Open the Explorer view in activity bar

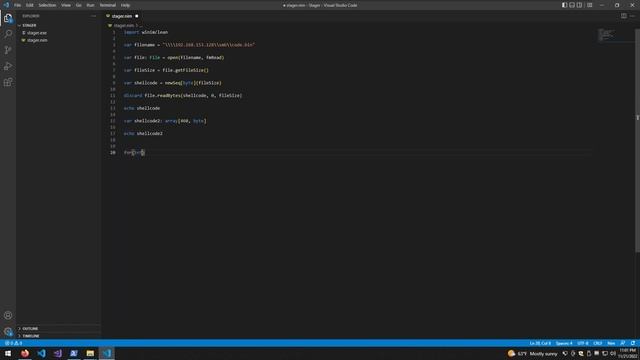click(x=8, y=18)
